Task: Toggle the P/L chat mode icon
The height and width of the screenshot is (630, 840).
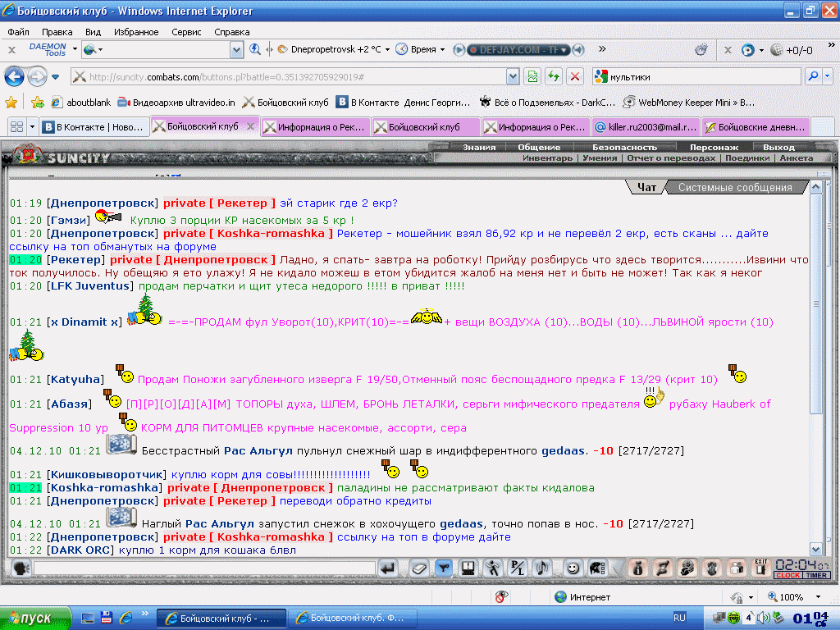Action: (518, 568)
